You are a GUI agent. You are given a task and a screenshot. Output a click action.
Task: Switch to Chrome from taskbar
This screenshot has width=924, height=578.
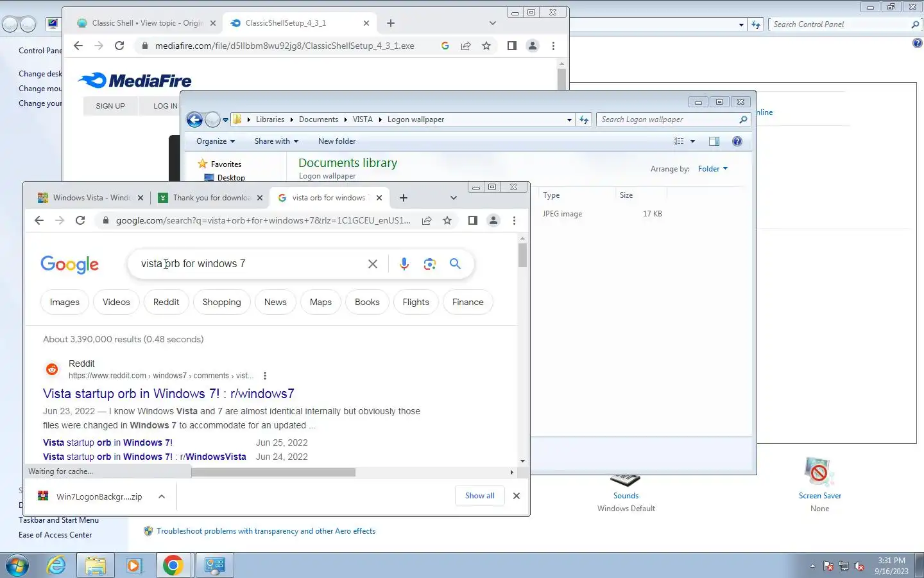(173, 565)
